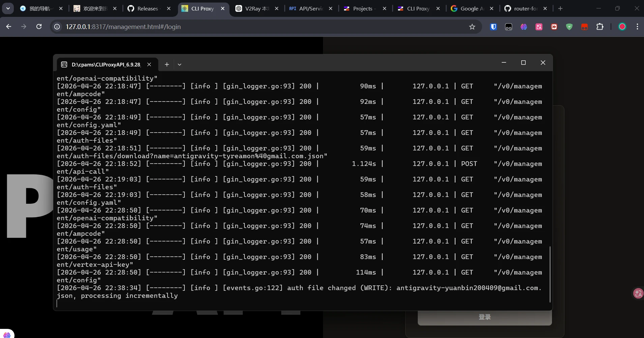Screen dimensions: 644x338
Task: Switch to the Google AI browser tab
Action: tap(472, 8)
